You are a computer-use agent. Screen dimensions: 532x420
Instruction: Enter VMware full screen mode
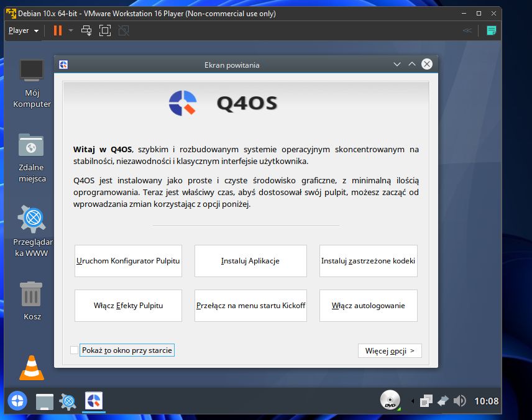(x=105, y=30)
